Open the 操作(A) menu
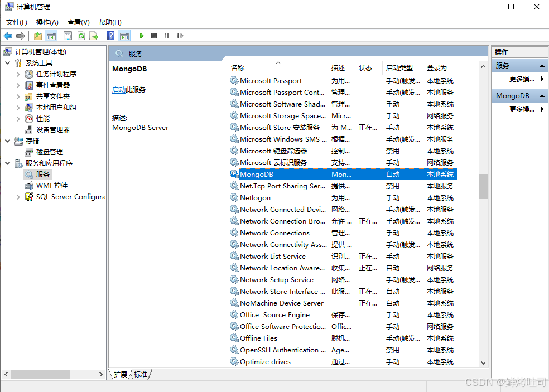Viewport: 549px width, 392px height. click(47, 22)
